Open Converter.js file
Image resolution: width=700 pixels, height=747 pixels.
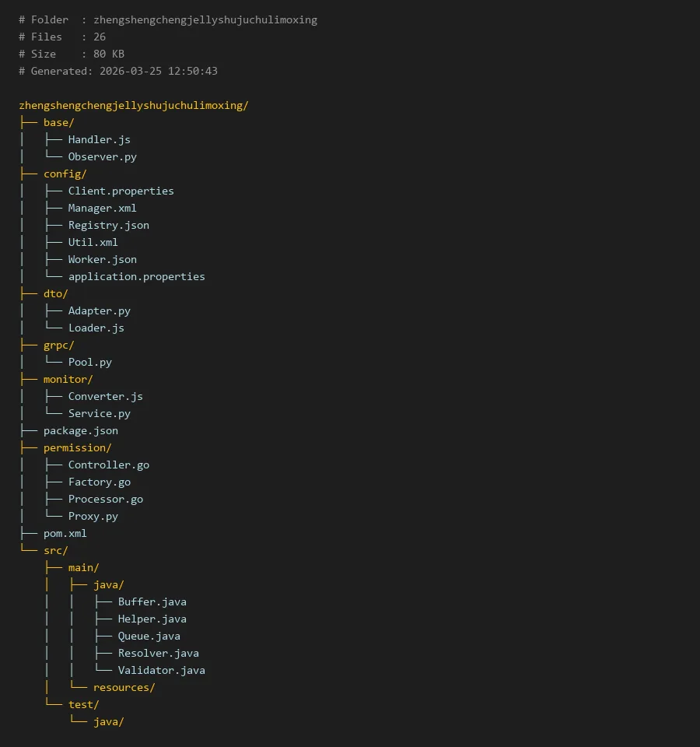pos(105,397)
